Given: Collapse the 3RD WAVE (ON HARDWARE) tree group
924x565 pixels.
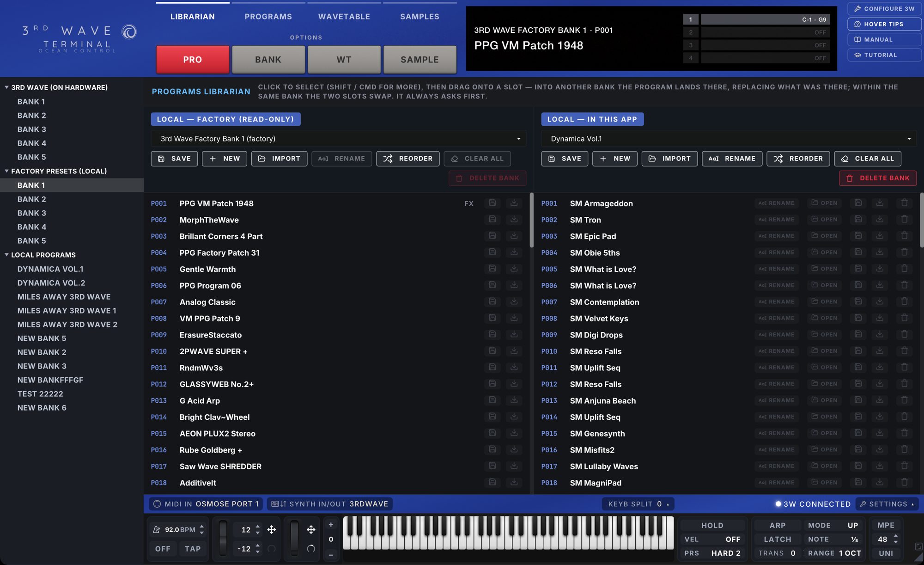Looking at the screenshot, I should point(6,87).
